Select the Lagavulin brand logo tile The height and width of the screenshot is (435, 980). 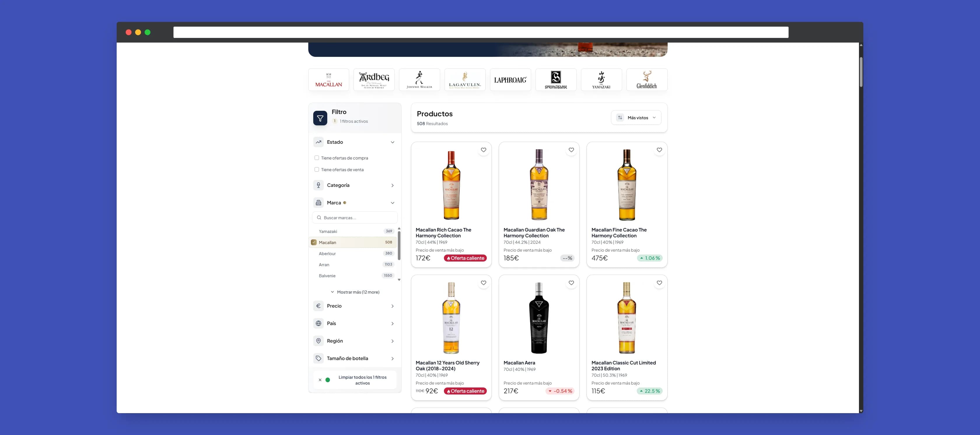coord(465,80)
